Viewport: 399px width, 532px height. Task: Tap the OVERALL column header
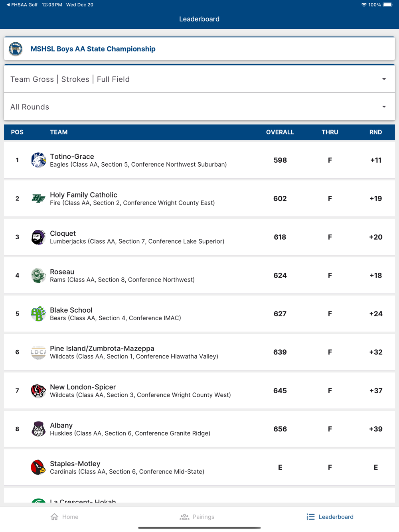tap(280, 132)
